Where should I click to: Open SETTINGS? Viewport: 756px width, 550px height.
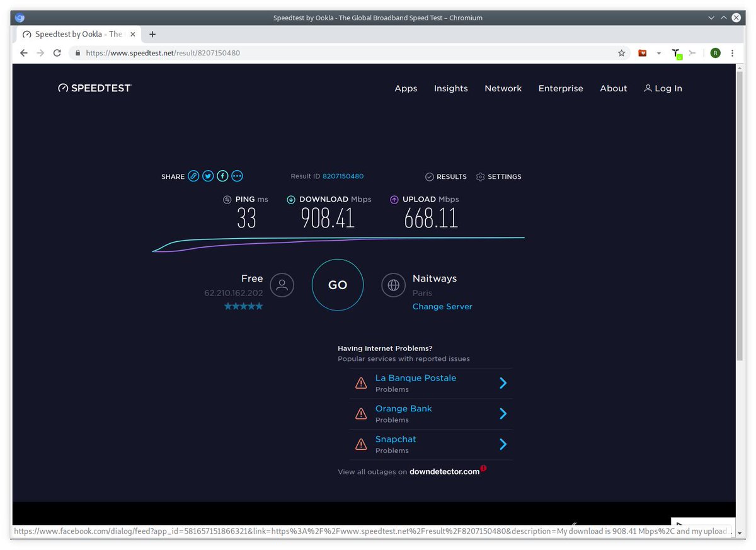[x=499, y=176]
